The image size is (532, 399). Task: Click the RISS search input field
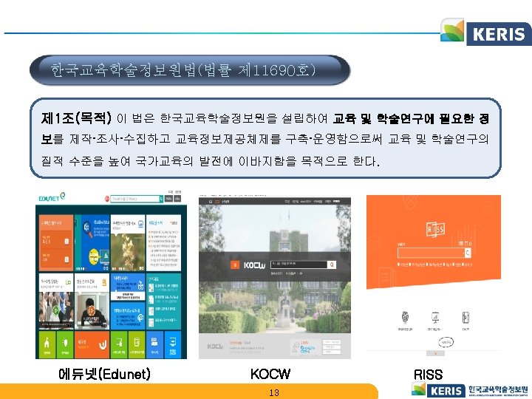(431, 253)
